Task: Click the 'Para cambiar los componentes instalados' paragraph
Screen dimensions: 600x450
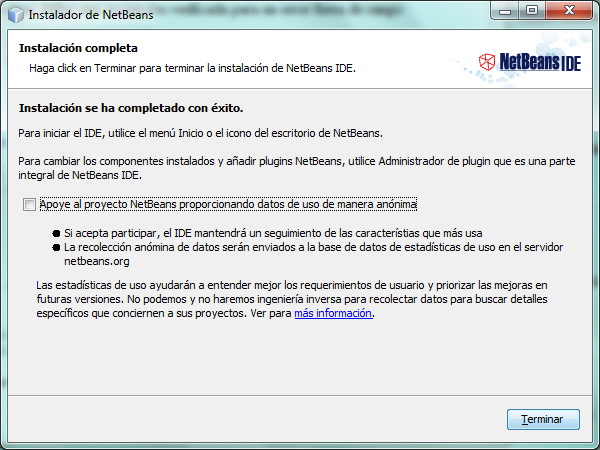Action: click(297, 168)
